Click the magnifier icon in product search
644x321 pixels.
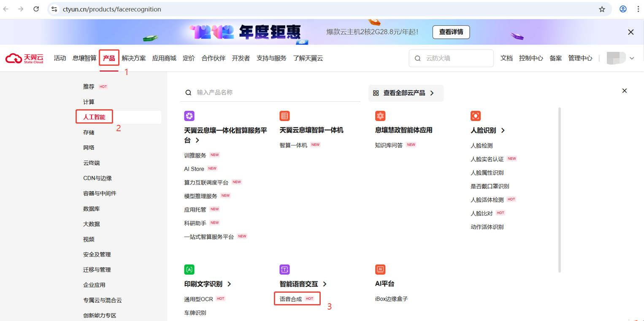[188, 92]
